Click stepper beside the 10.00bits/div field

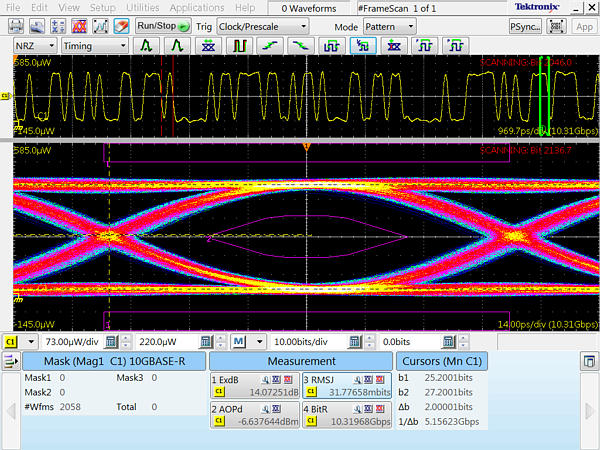[369, 342]
